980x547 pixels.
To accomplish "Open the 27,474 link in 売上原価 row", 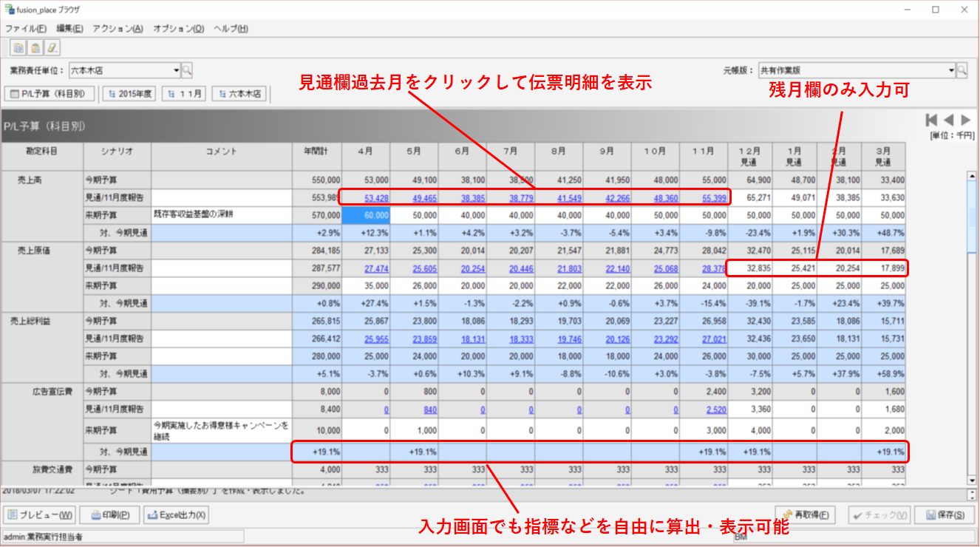I will coord(377,268).
